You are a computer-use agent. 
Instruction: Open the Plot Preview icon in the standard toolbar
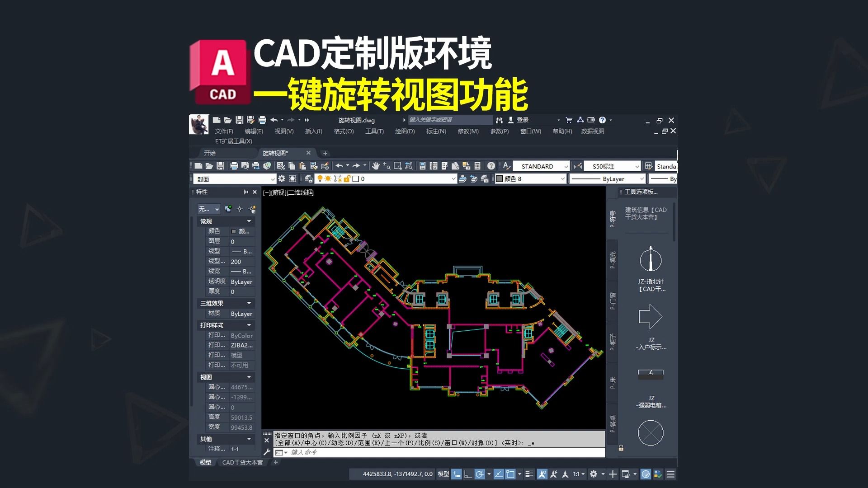[245, 166]
